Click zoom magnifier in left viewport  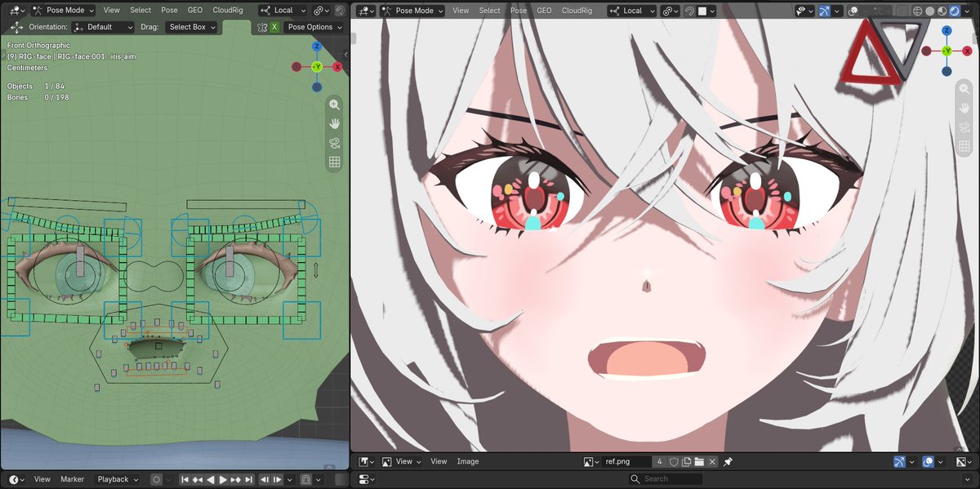[334, 104]
